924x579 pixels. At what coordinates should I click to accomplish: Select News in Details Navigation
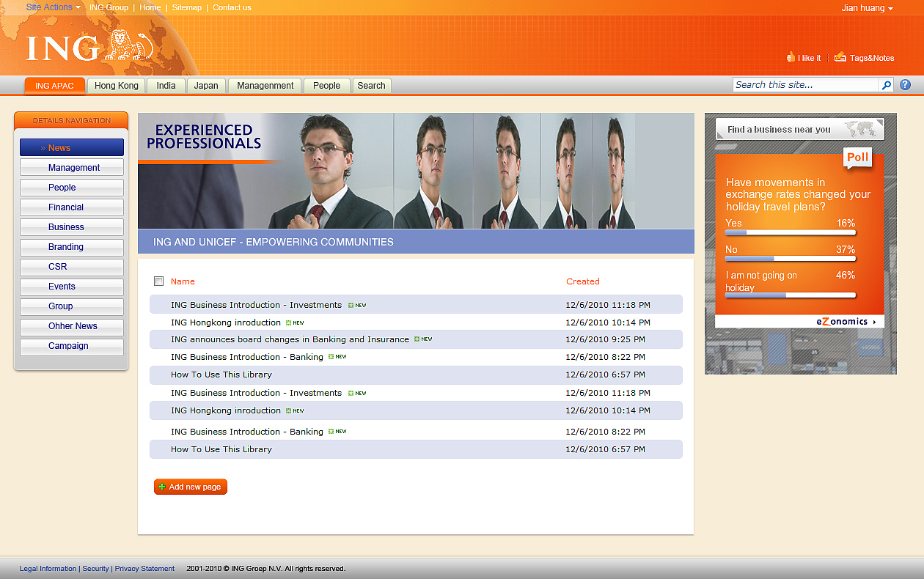[72, 148]
